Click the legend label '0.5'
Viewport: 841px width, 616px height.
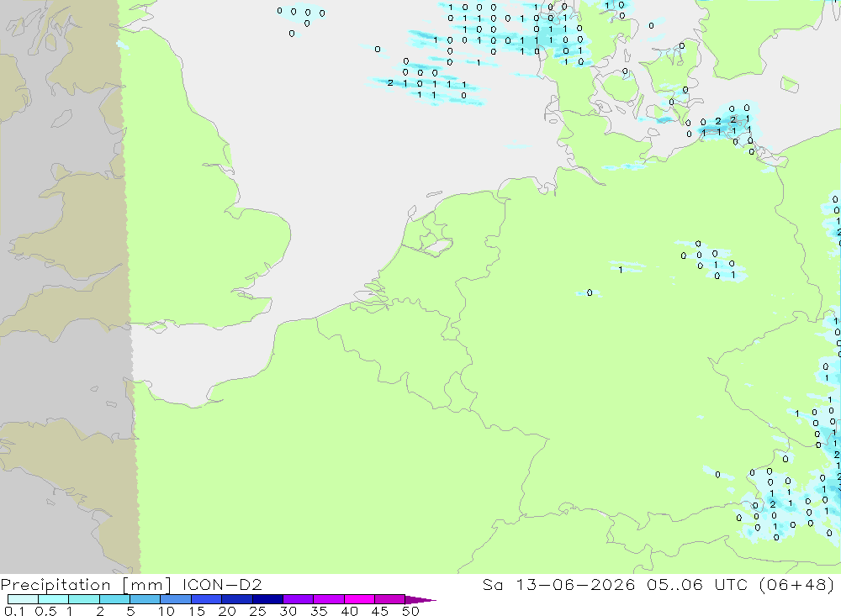[x=45, y=611]
